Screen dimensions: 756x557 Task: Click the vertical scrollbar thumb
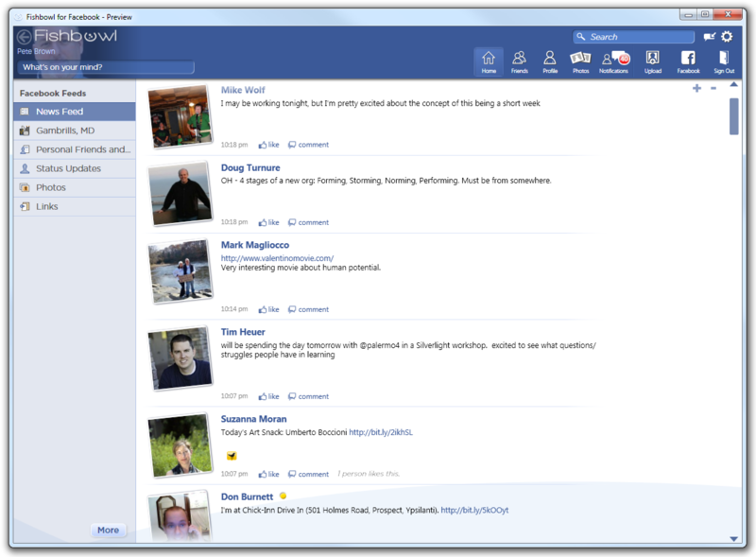pyautogui.click(x=734, y=115)
